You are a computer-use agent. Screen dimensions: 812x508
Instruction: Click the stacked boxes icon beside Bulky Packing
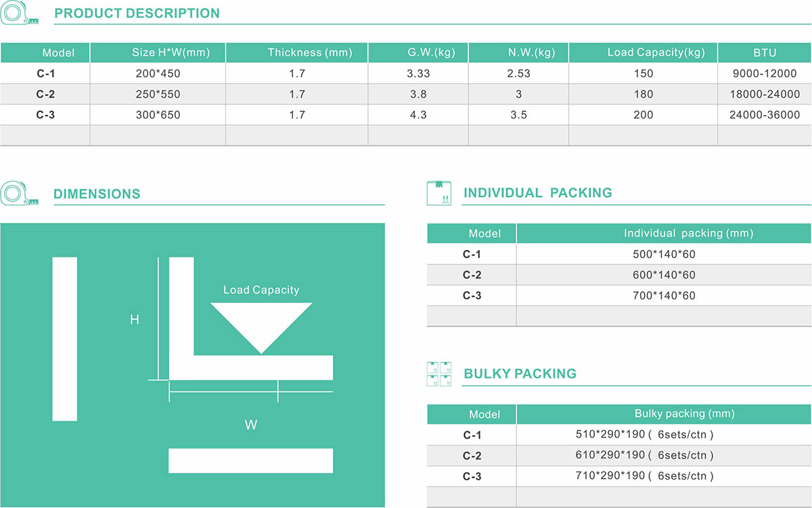pyautogui.click(x=439, y=374)
